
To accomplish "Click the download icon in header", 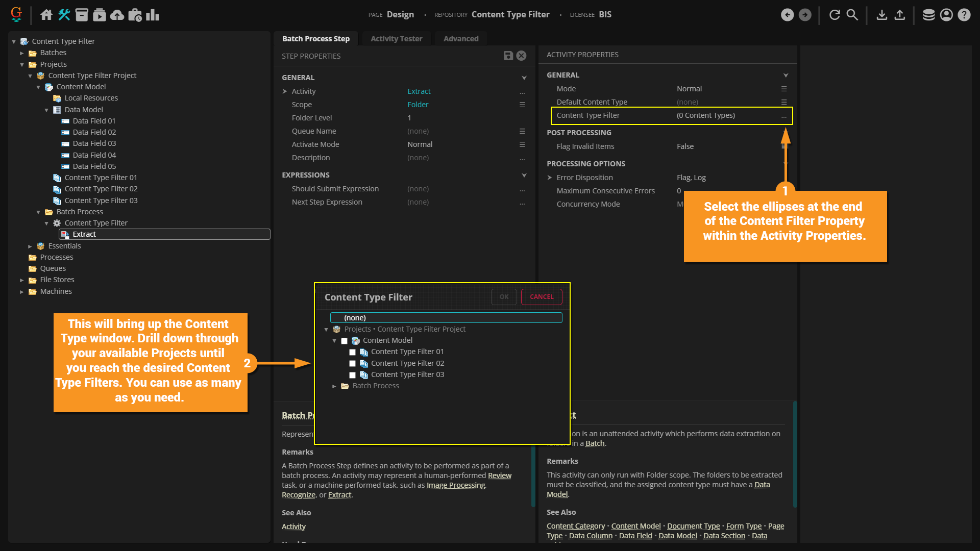I will (x=882, y=15).
